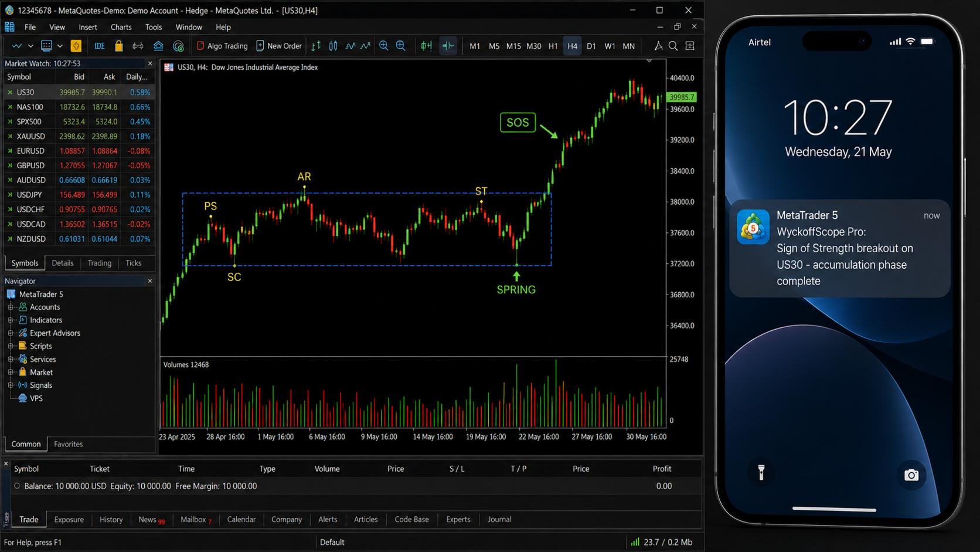Image resolution: width=980 pixels, height=552 pixels.
Task: Open the search magnifier in toolbar
Action: 673,46
